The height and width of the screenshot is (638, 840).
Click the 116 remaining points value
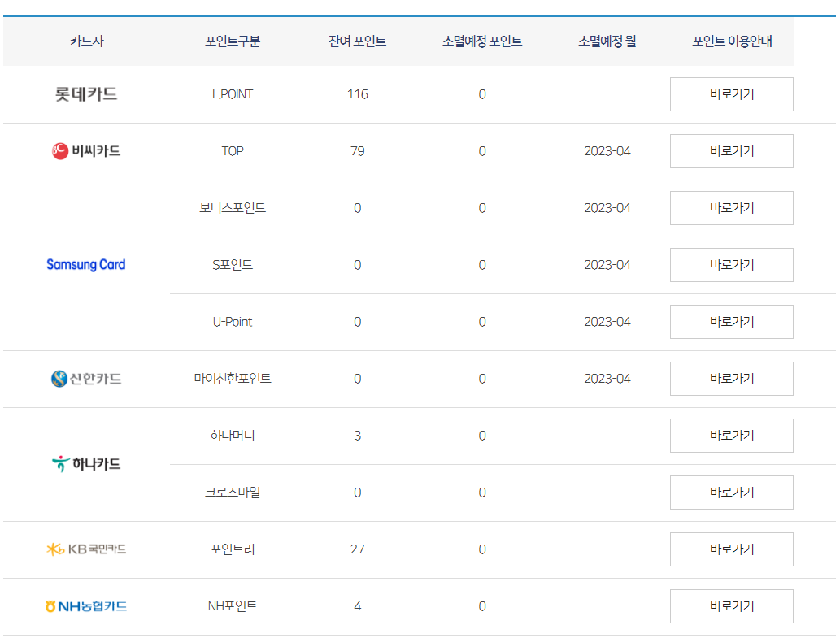pos(357,94)
